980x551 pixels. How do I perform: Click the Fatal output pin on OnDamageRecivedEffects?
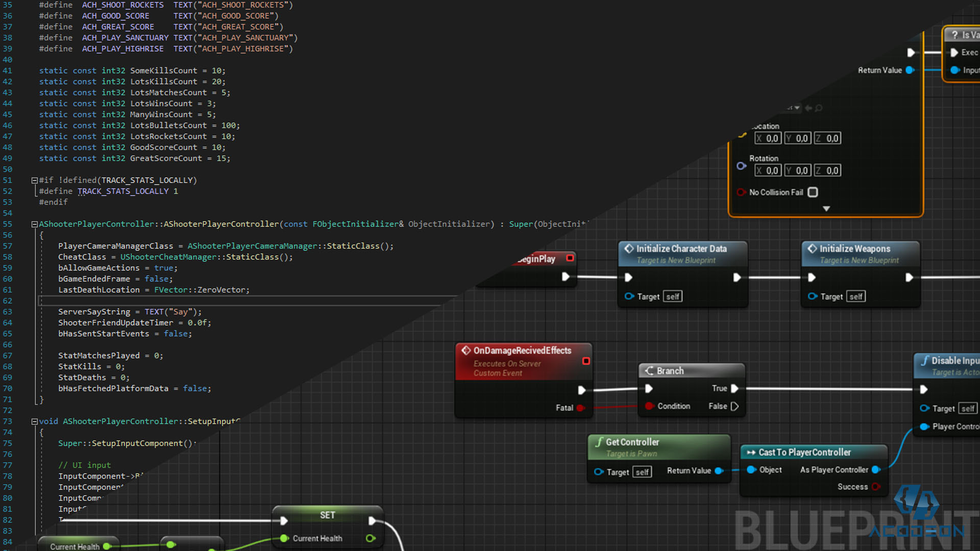(580, 408)
